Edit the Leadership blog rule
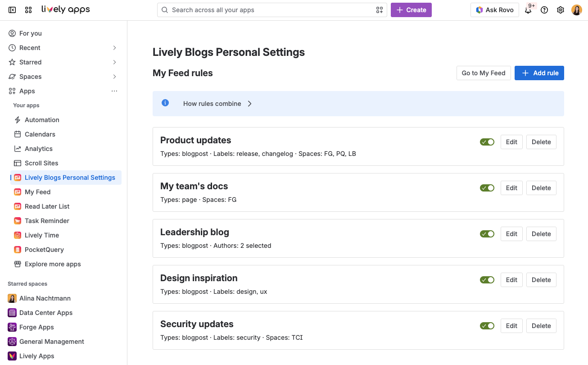The image size is (588, 365). click(511, 234)
